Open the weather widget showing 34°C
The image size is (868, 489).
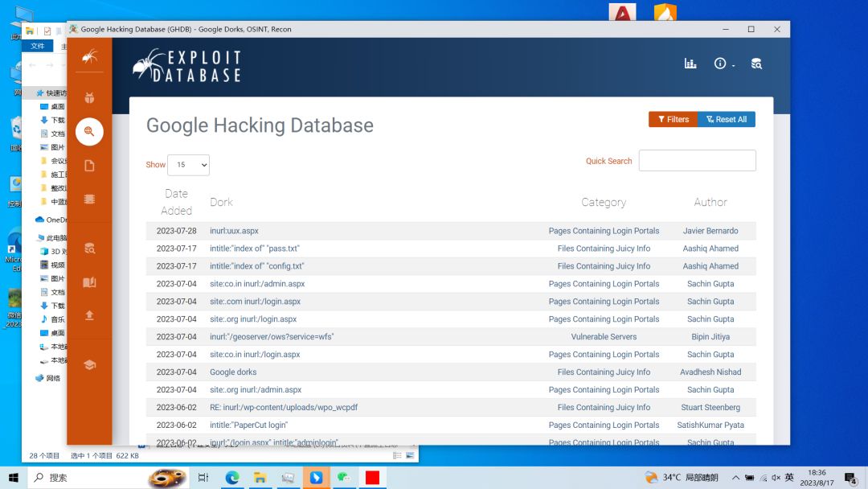click(x=682, y=478)
